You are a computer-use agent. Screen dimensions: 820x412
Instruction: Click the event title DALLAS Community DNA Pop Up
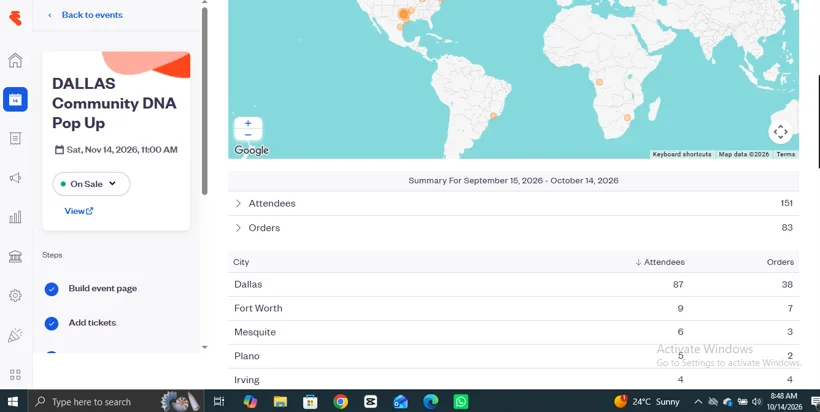point(114,103)
